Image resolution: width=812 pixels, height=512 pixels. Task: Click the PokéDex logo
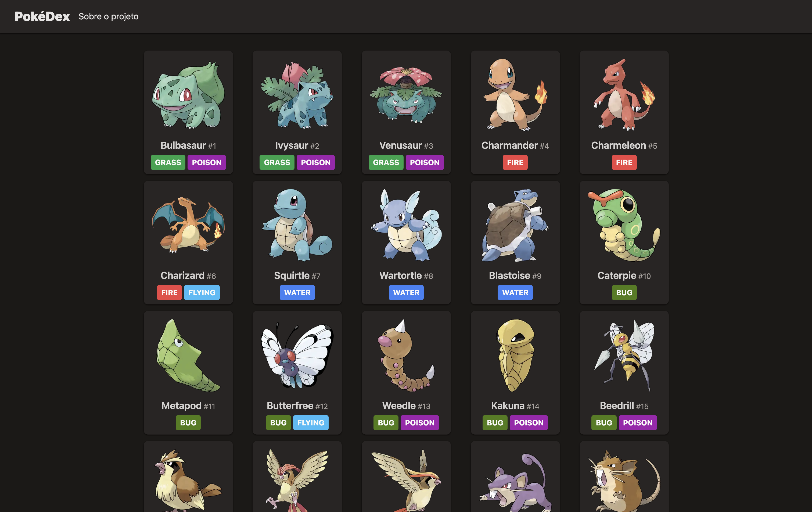coord(42,16)
